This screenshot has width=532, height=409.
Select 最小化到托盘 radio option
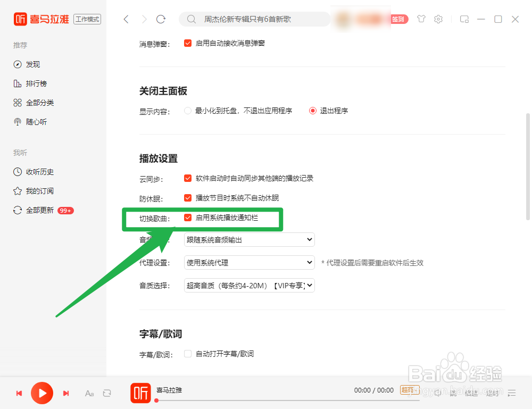tap(187, 110)
